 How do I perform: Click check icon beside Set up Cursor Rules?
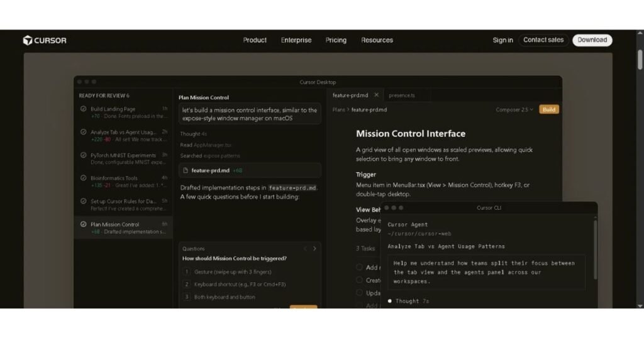84,201
